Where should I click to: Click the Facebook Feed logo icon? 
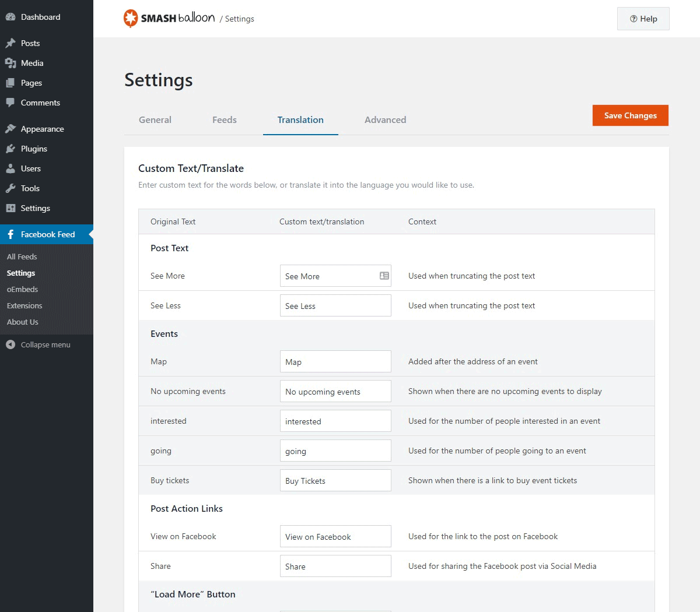(x=10, y=234)
